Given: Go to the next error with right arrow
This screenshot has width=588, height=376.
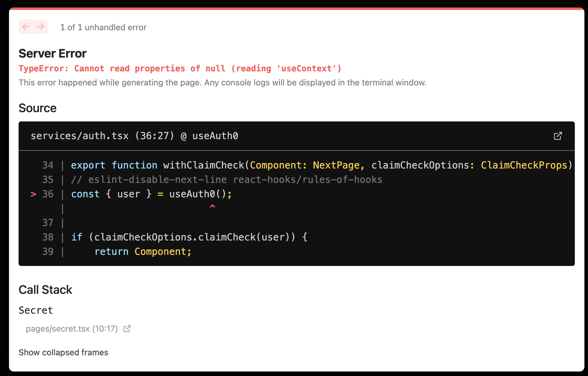Looking at the screenshot, I should [x=41, y=27].
